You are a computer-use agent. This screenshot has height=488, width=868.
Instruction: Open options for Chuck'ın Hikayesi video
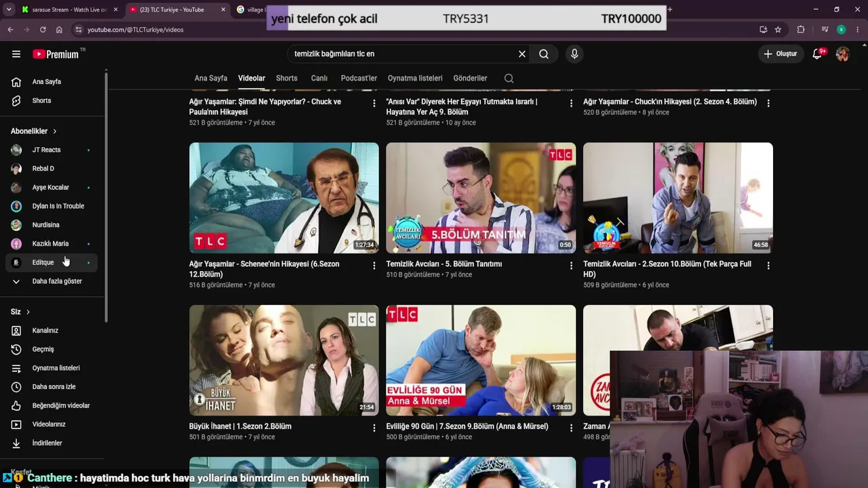[x=768, y=103]
